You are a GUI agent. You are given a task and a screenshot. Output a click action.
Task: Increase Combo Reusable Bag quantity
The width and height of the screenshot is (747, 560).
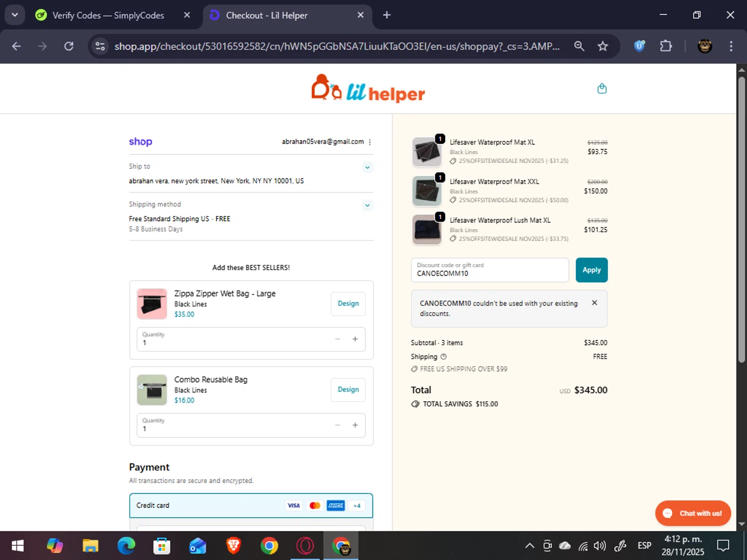(x=355, y=425)
